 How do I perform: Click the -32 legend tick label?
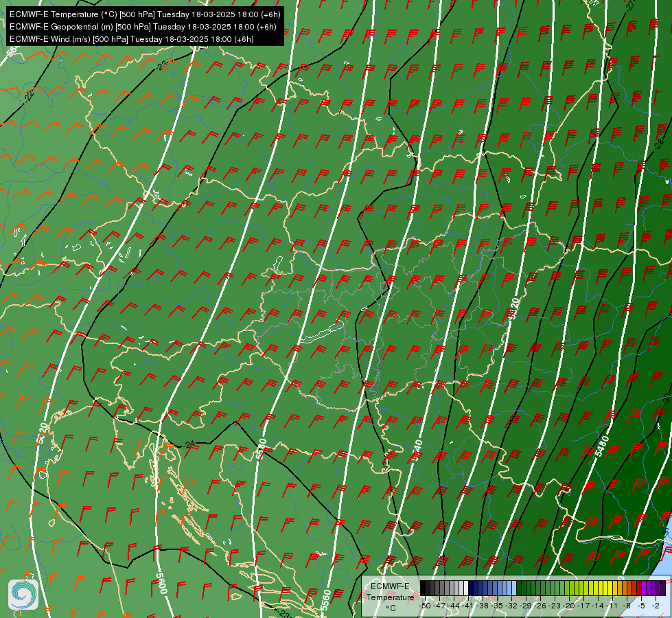[x=511, y=606]
